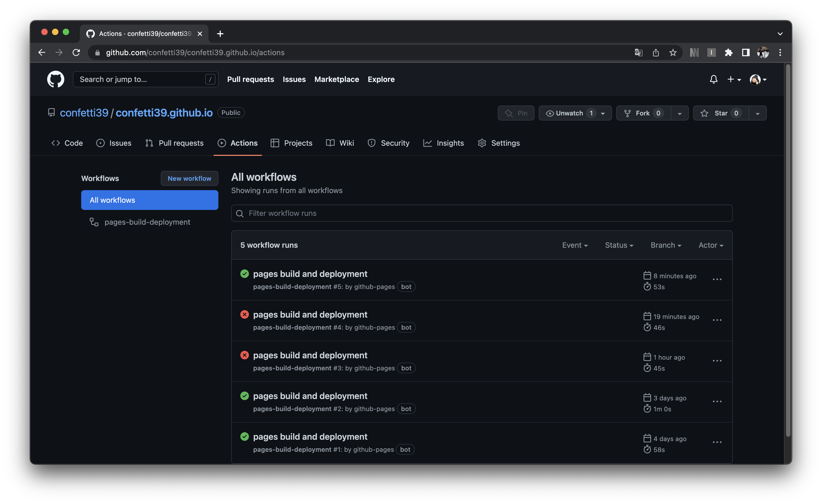
Task: Reload the page with refresh icon
Action: (76, 53)
